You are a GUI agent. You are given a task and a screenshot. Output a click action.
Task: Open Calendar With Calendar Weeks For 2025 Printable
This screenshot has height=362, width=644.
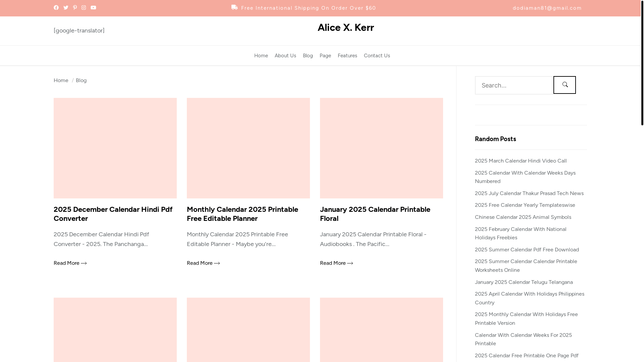click(523, 339)
